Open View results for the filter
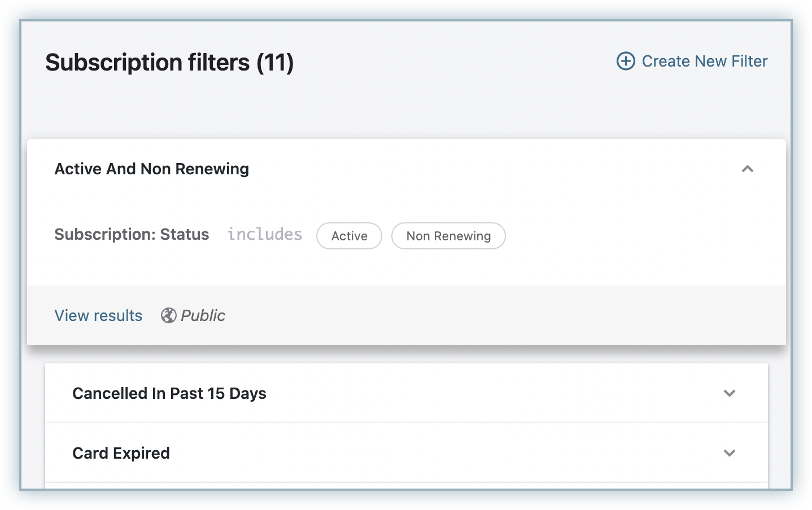 point(98,315)
